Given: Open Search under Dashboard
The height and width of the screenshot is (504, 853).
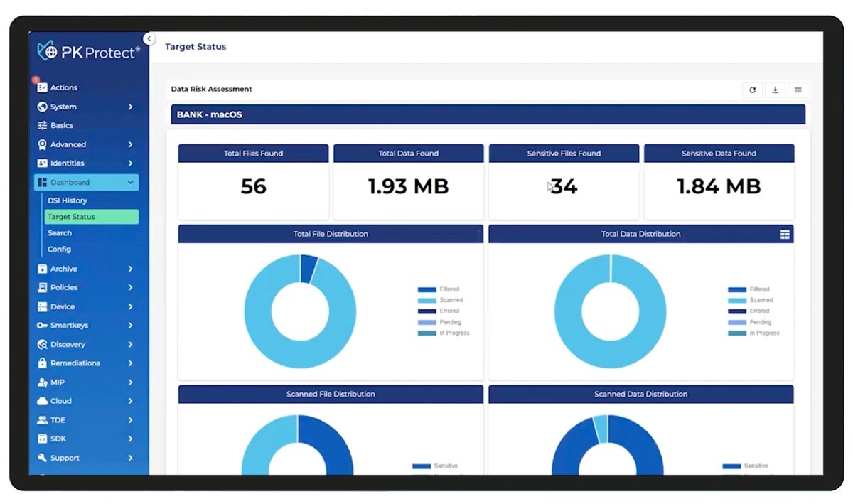Looking at the screenshot, I should coord(60,233).
